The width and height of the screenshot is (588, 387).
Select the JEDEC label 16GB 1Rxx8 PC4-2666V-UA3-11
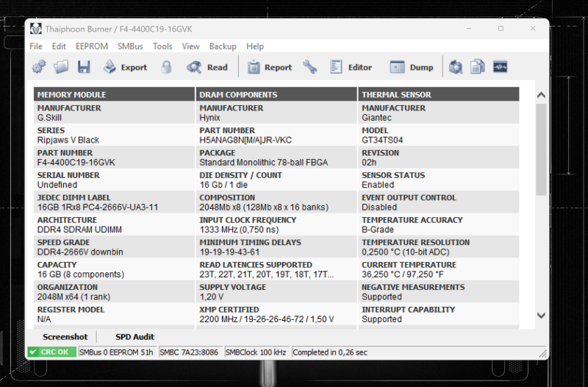coord(98,207)
